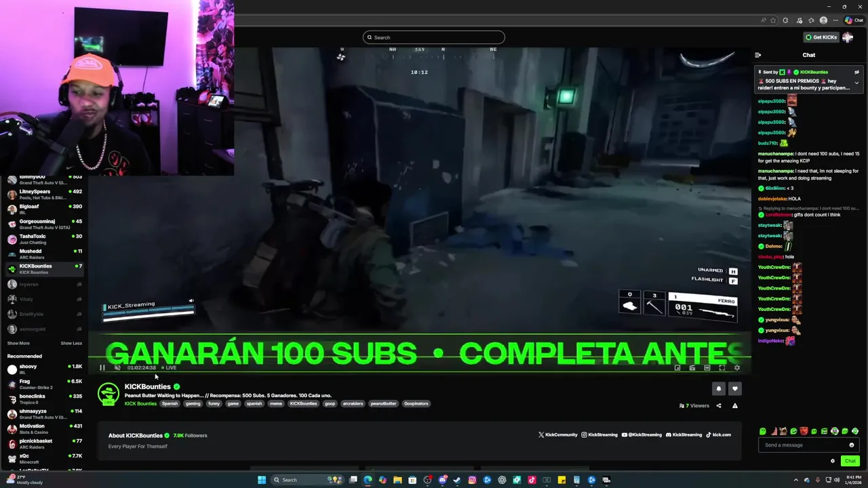This screenshot has height=488, width=868.
Task: Open recommended channel shoovy
Action: pyautogui.click(x=44, y=369)
